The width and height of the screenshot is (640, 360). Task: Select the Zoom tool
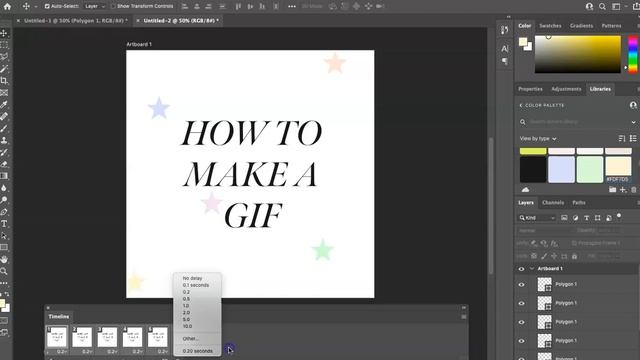point(4,271)
